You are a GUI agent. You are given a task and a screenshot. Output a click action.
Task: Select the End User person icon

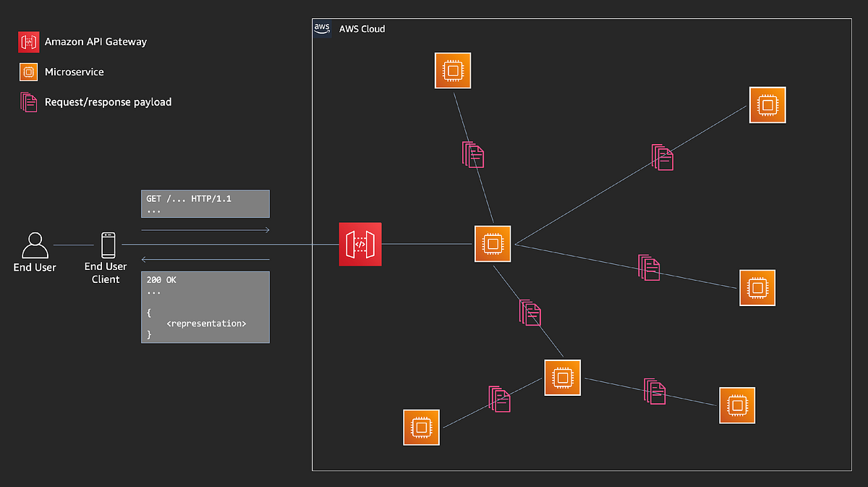[x=34, y=244]
